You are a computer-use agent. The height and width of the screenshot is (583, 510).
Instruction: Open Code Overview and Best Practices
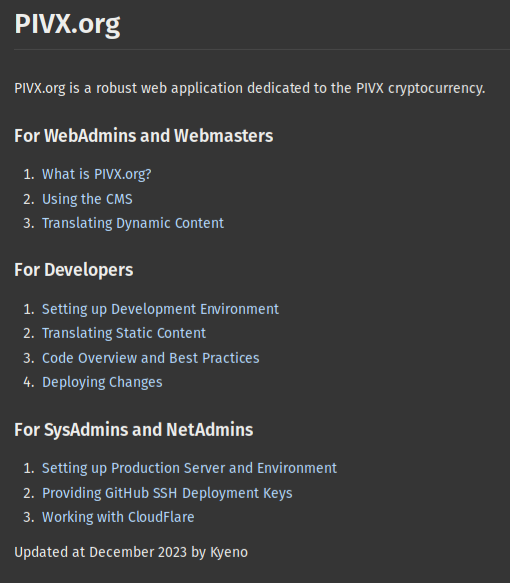coord(151,358)
